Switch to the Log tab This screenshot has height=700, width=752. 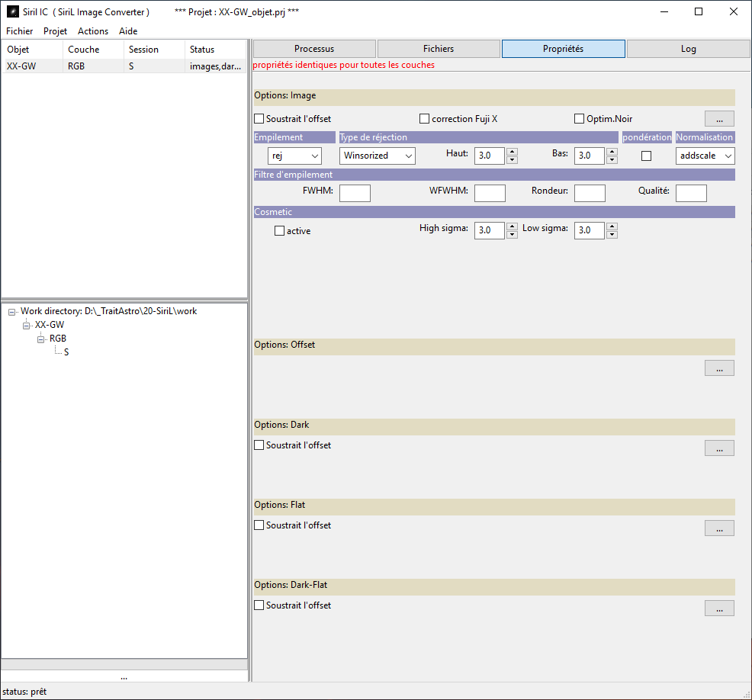pos(688,49)
